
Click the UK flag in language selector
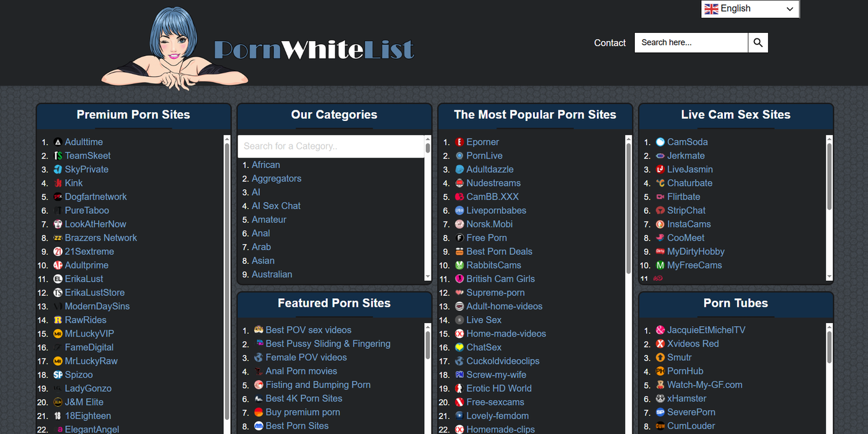(711, 9)
